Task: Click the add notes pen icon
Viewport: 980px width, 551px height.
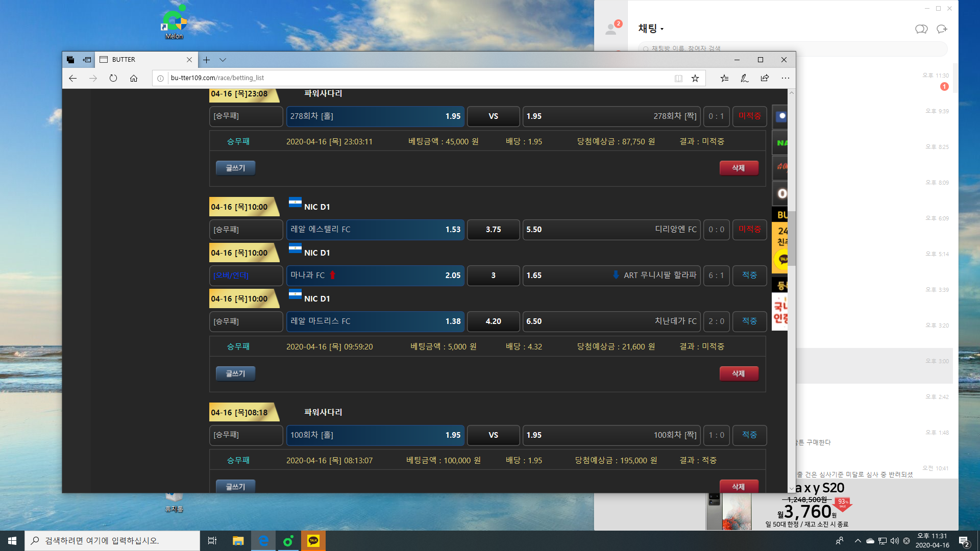Action: tap(744, 78)
